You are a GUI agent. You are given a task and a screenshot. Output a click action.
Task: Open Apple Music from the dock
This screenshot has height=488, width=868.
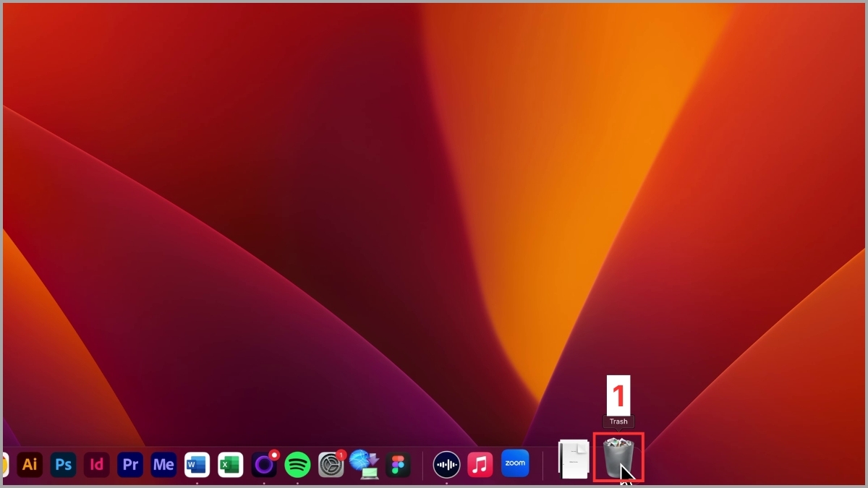(480, 464)
